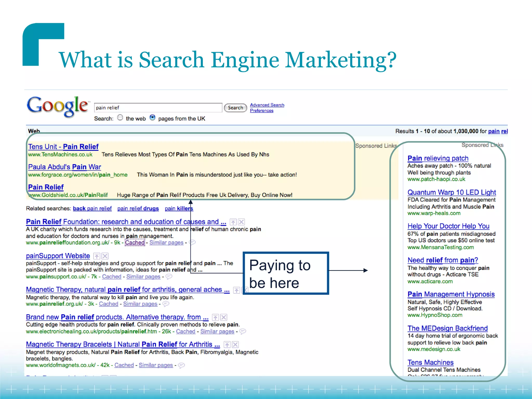The height and width of the screenshot is (399, 532).
Task: Click the www.acticare.com URL text
Action: pyautogui.click(x=430, y=281)
